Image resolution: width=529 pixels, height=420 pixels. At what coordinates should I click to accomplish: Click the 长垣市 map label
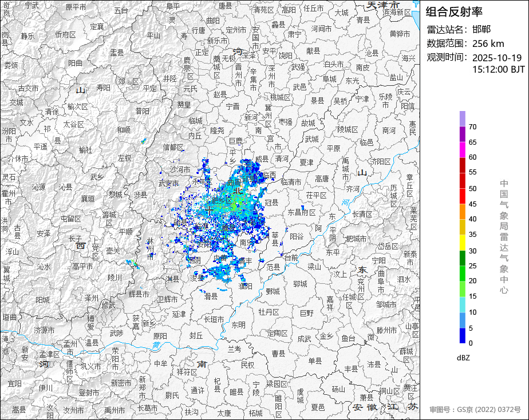pyautogui.click(x=214, y=319)
